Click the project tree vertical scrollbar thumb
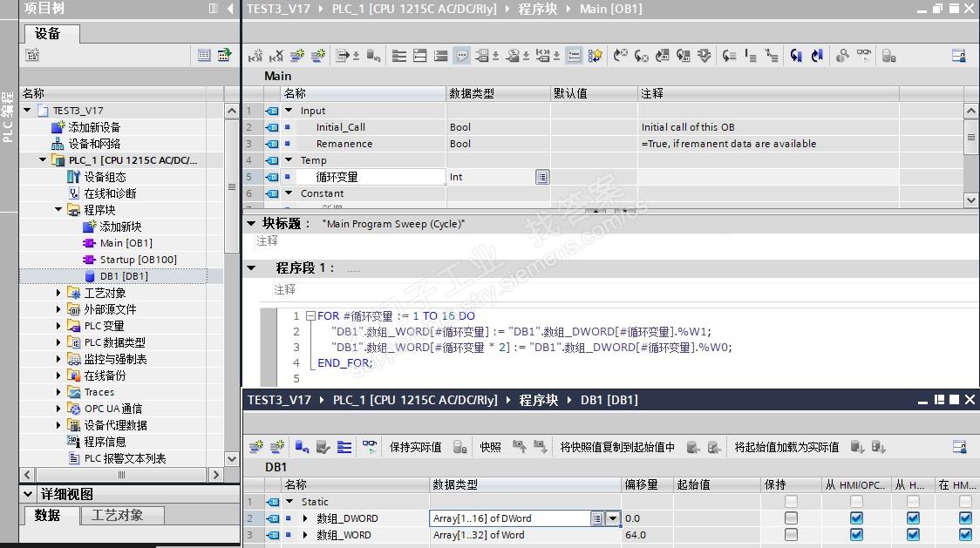Viewport: 980px width, 548px height. [x=231, y=186]
